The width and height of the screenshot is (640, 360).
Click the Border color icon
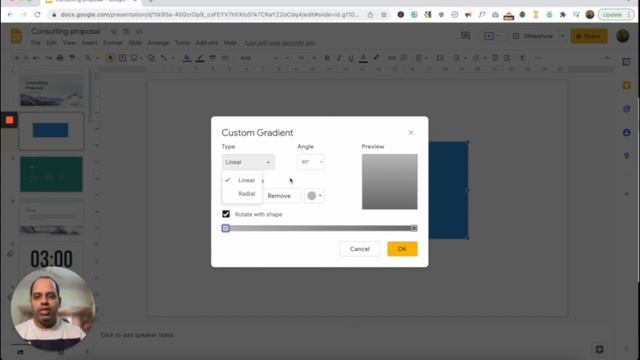(200, 58)
